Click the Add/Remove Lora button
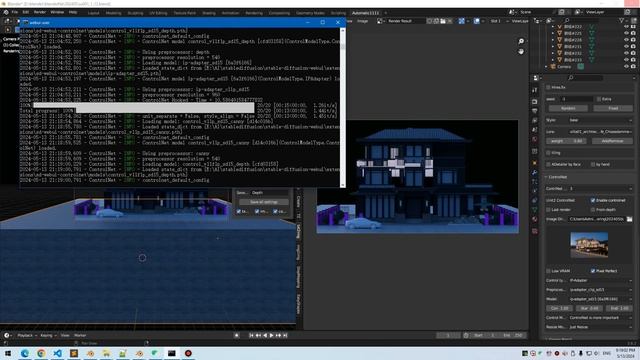Image resolution: width=640 pixels, height=360 pixels. [612, 141]
